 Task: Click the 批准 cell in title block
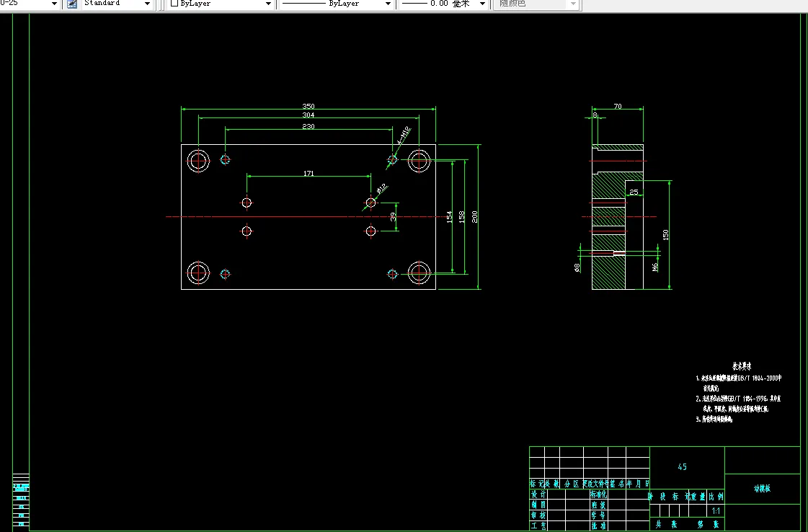pyautogui.click(x=599, y=526)
